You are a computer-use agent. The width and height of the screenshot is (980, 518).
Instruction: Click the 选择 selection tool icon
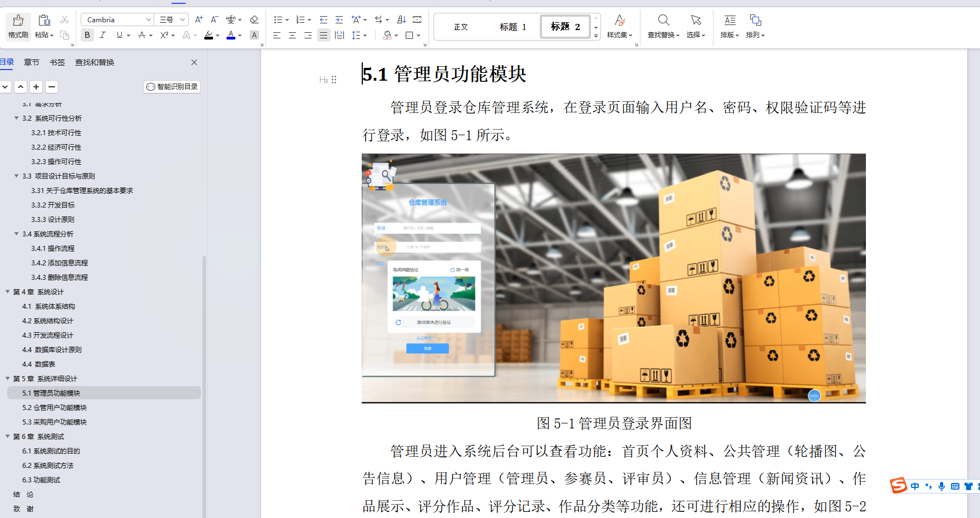coord(696,20)
